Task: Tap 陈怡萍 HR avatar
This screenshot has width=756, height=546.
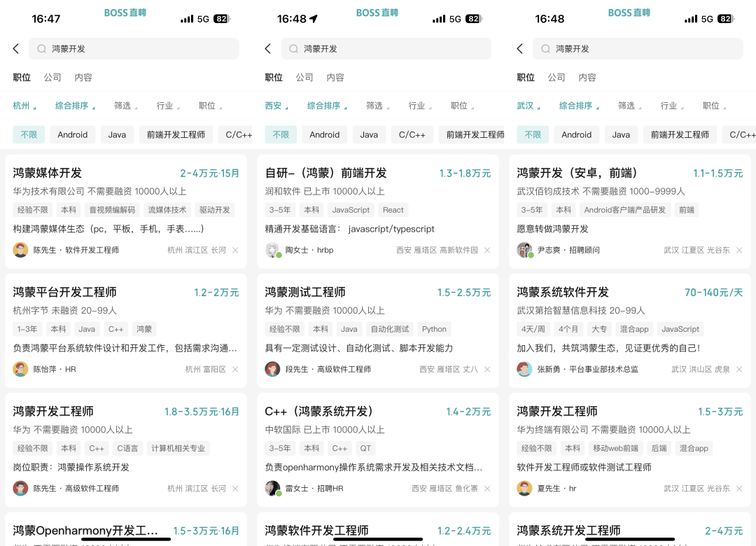Action: pos(20,369)
